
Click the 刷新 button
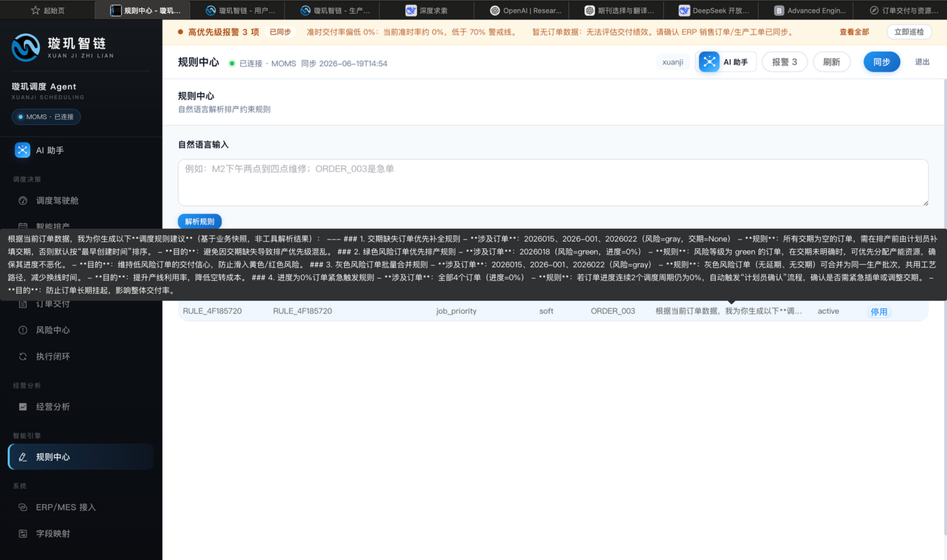pos(831,62)
